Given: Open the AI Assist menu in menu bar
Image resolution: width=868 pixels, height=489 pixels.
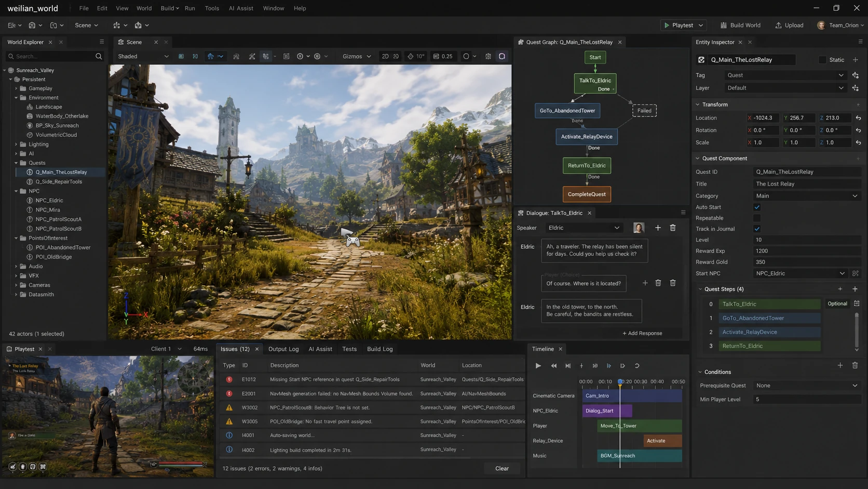Looking at the screenshot, I should [241, 8].
